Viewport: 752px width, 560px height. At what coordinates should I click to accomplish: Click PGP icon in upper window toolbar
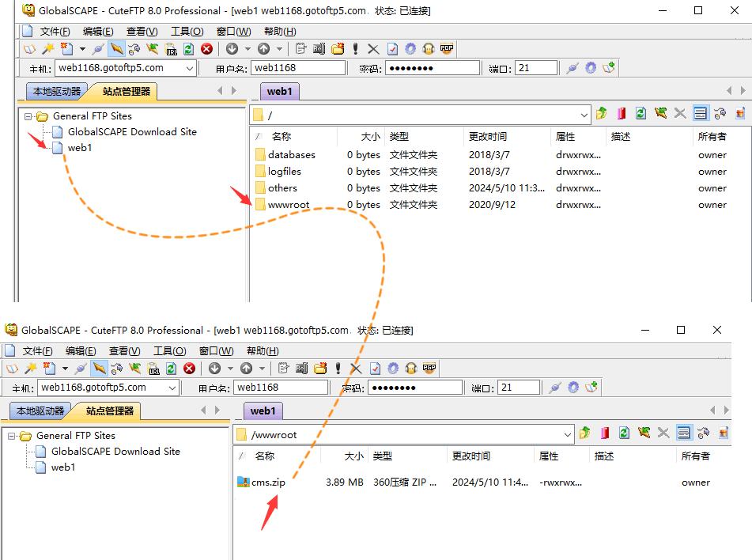[x=447, y=49]
